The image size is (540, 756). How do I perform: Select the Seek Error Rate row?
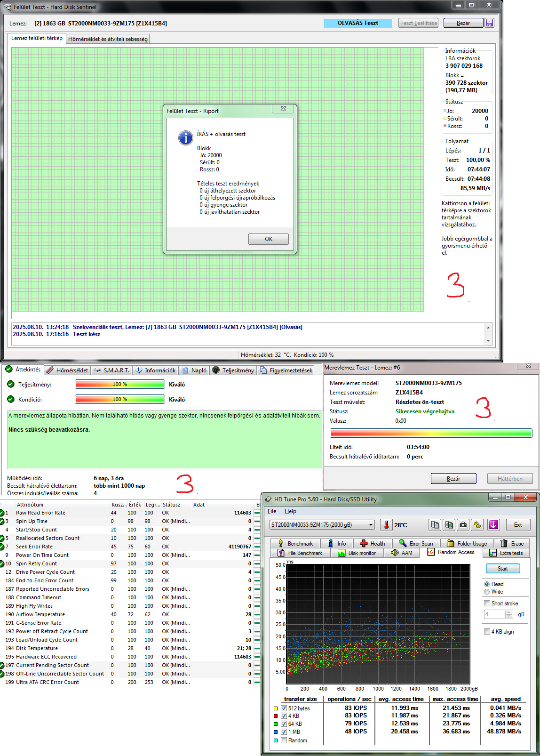pyautogui.click(x=130, y=547)
